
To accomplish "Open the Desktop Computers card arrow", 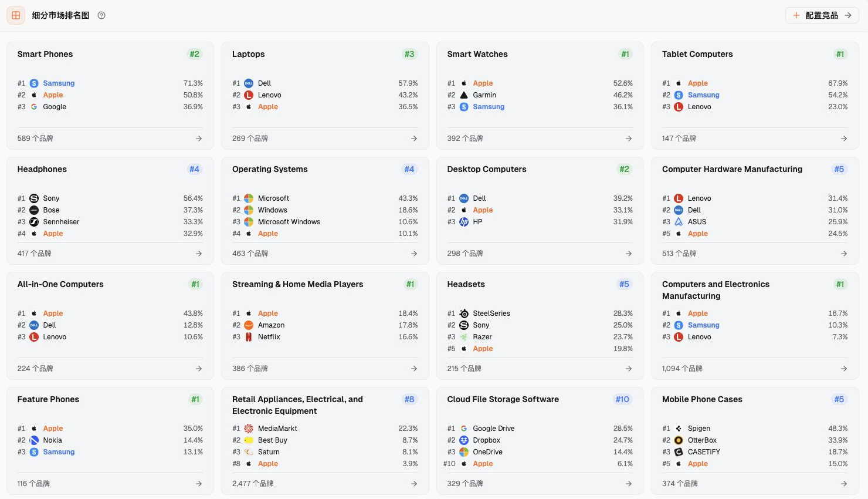I will [x=629, y=254].
